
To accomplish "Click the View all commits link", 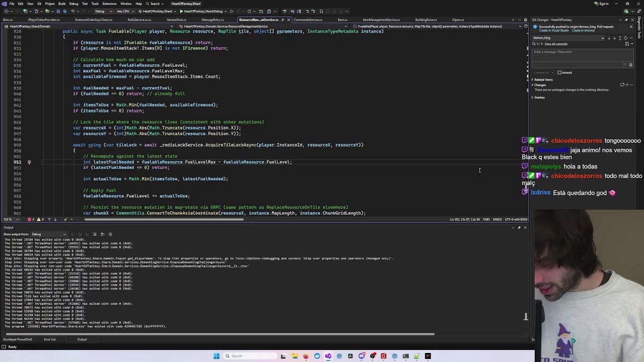I will coord(556,44).
